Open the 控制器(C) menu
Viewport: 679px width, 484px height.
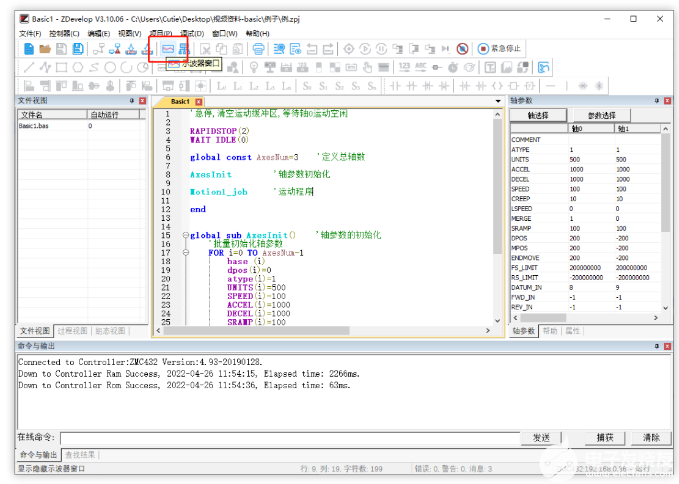pyautogui.click(x=64, y=33)
